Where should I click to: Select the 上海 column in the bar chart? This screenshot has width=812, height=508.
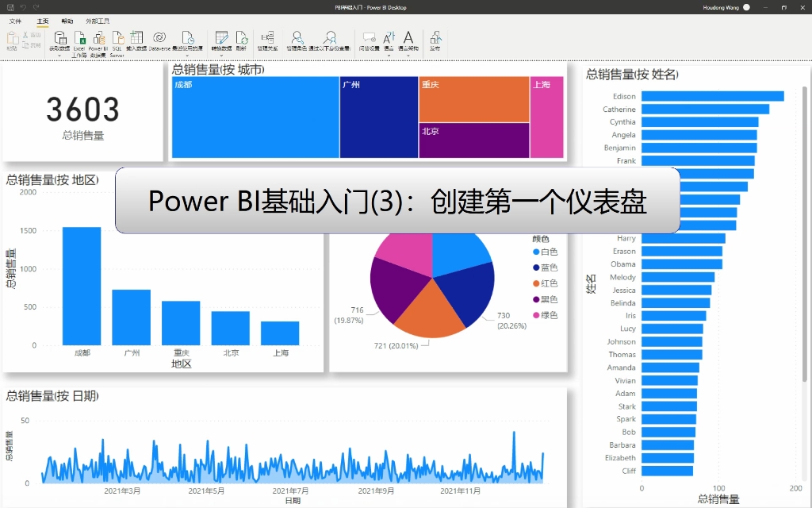pos(280,333)
